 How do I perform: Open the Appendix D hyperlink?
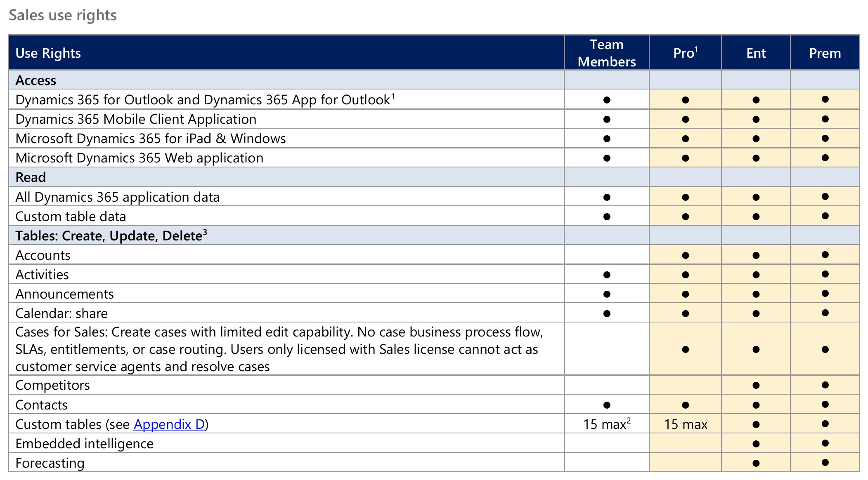(169, 424)
